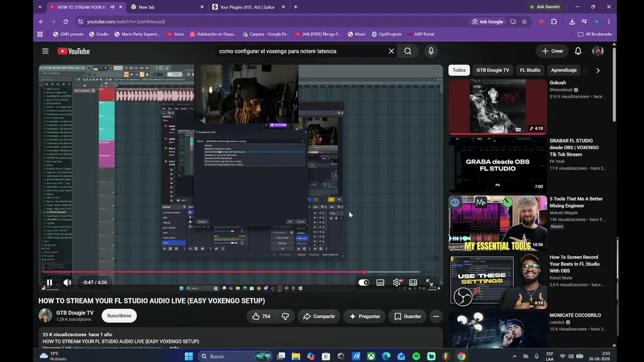Enter fullscreen in the video player

(x=430, y=283)
